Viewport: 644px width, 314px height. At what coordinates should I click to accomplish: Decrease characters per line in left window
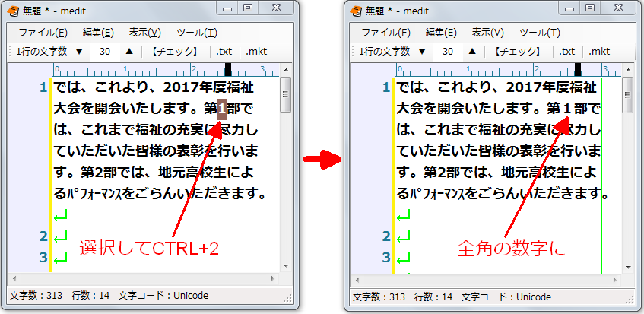[x=79, y=52]
